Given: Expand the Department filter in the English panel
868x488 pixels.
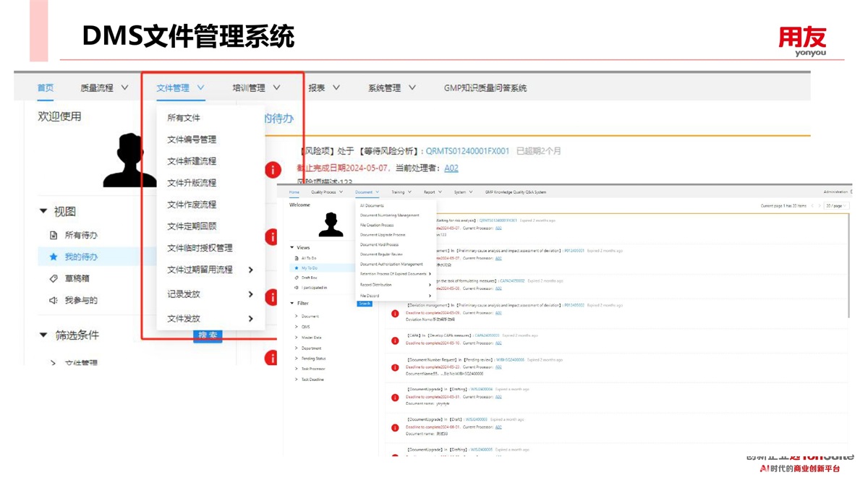Looking at the screenshot, I should [312, 348].
